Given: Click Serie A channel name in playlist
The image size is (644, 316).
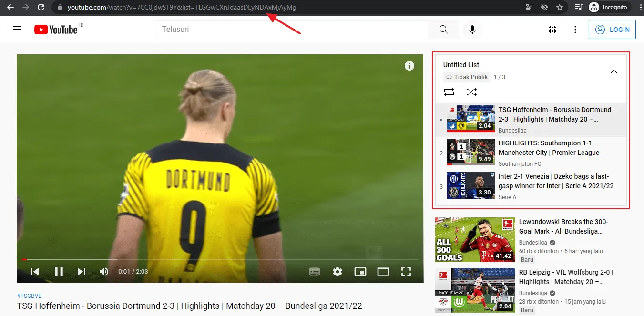Looking at the screenshot, I should (x=508, y=197).
